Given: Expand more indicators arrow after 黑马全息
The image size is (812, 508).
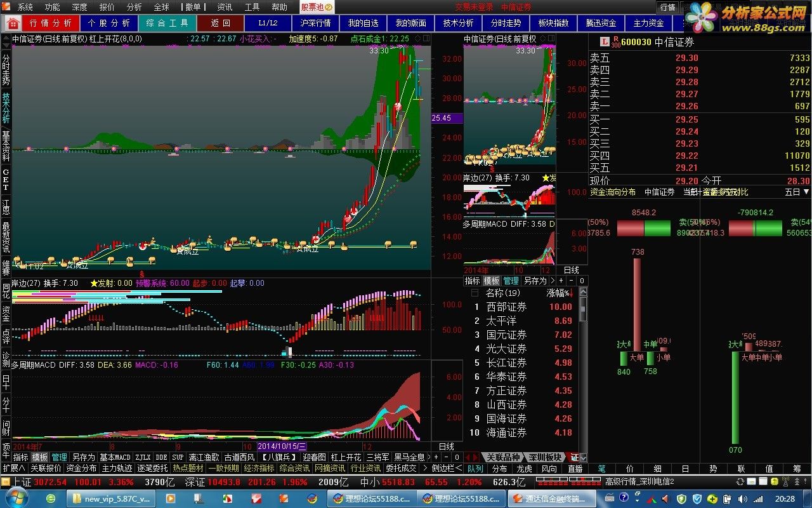Looking at the screenshot, I should point(428,457).
